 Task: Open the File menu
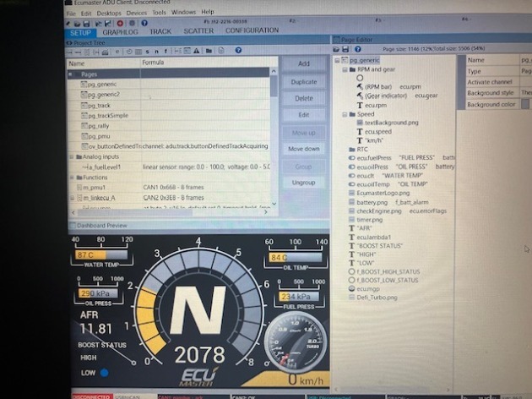(x=71, y=14)
